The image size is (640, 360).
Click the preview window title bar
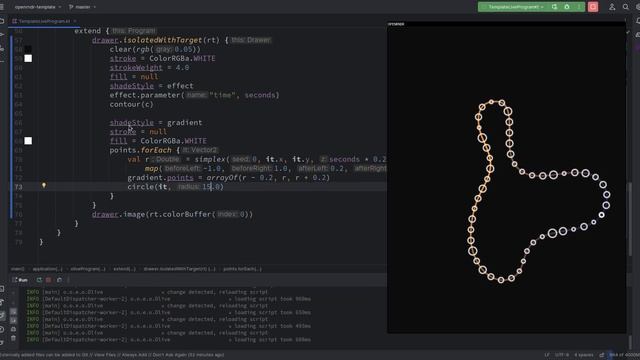point(507,24)
